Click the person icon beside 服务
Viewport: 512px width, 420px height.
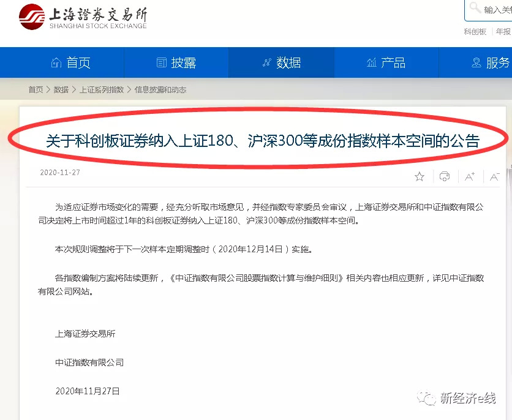pyautogui.click(x=476, y=62)
